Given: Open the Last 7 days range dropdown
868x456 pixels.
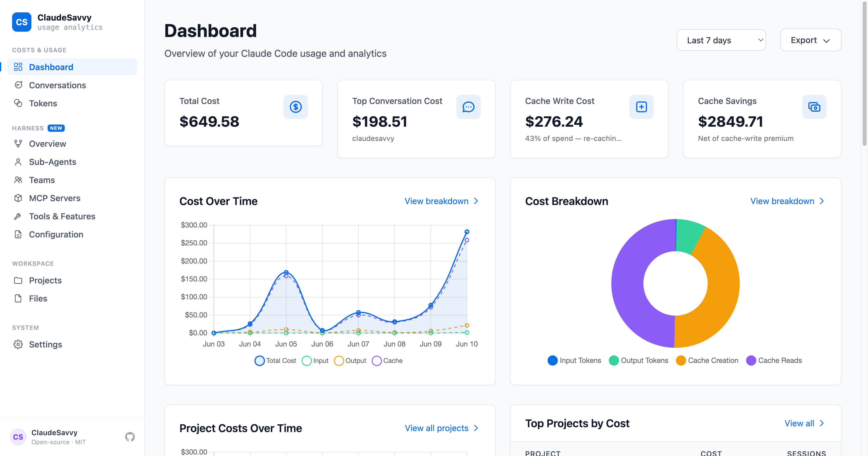Looking at the screenshot, I should point(721,40).
